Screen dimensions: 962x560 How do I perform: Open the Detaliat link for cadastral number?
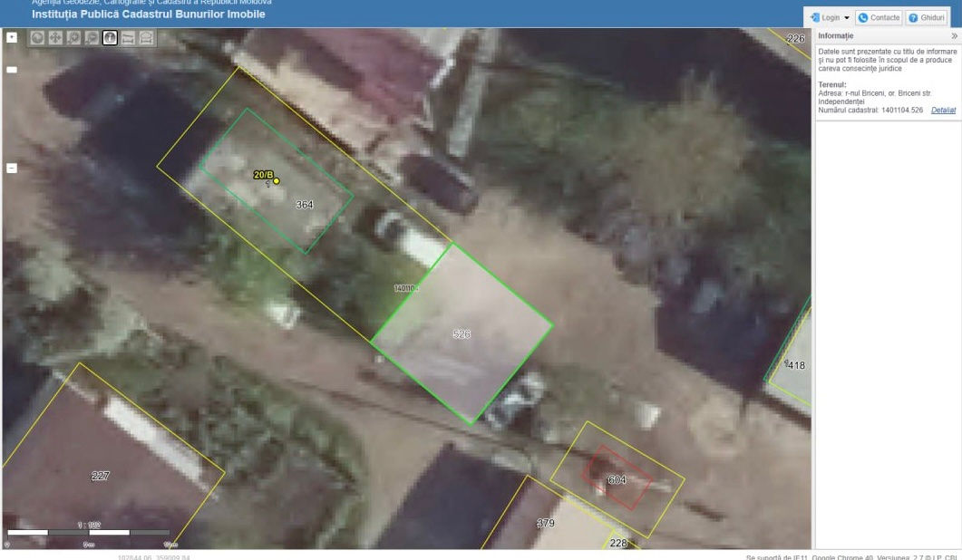943,111
